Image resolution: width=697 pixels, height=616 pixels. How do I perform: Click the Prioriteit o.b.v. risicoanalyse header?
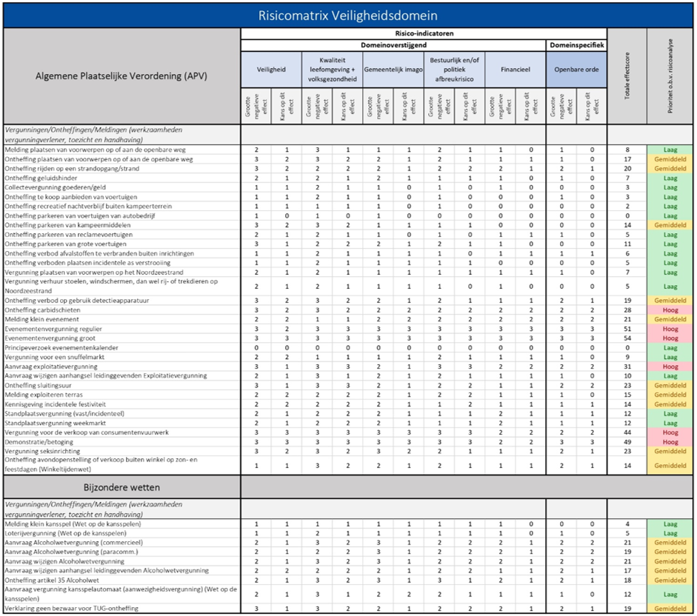point(670,76)
